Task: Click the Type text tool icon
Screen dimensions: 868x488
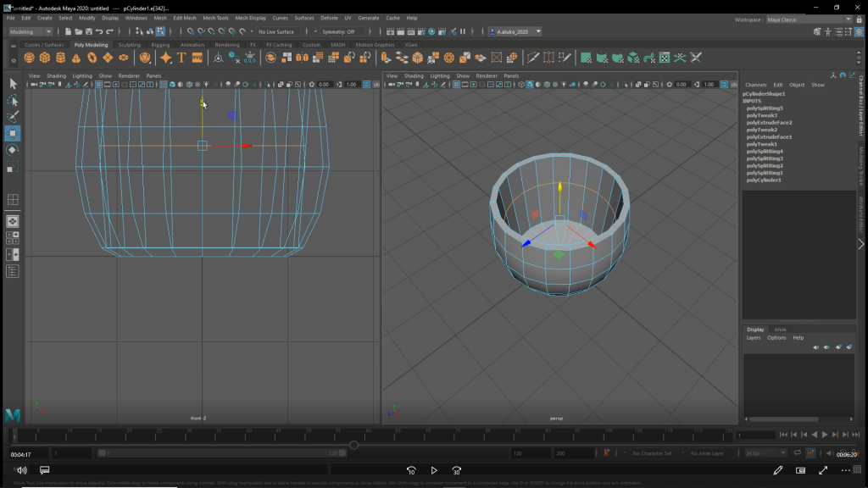Action: click(181, 58)
